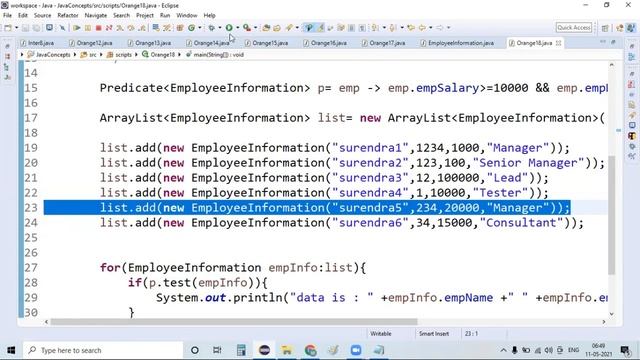640x360 pixels.
Task: Click the Debug perspective icon beside Open Perspective
Action: (x=620, y=28)
